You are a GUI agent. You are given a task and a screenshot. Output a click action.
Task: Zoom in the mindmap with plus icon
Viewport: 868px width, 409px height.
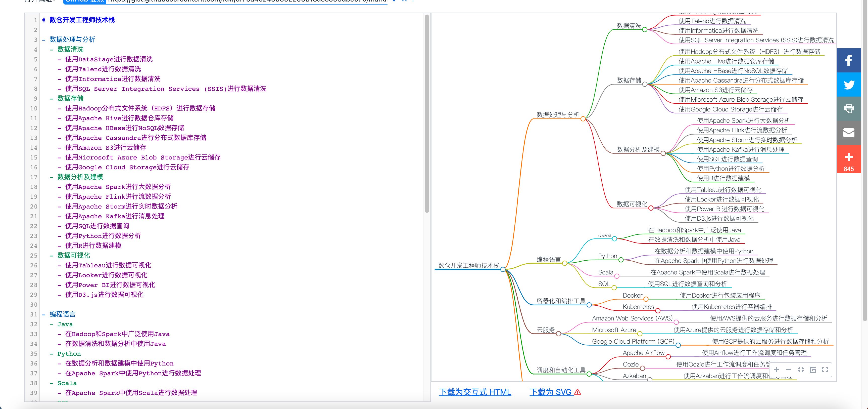pos(776,370)
